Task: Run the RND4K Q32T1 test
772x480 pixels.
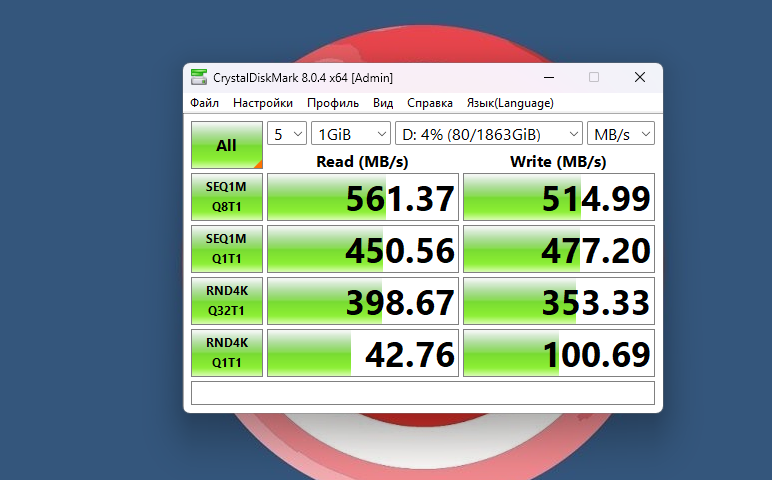Action: tap(227, 301)
